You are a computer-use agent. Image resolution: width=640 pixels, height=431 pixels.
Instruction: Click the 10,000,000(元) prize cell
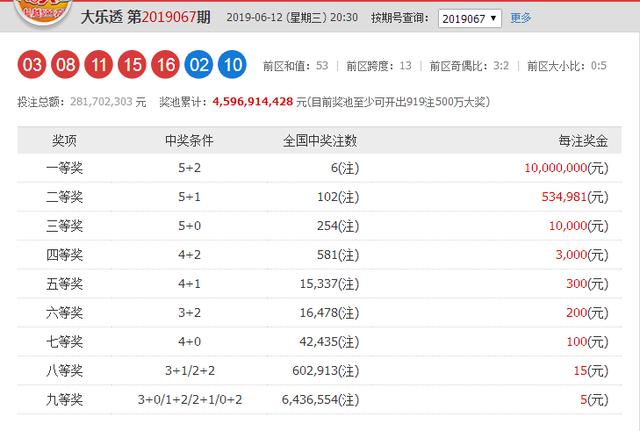566,168
